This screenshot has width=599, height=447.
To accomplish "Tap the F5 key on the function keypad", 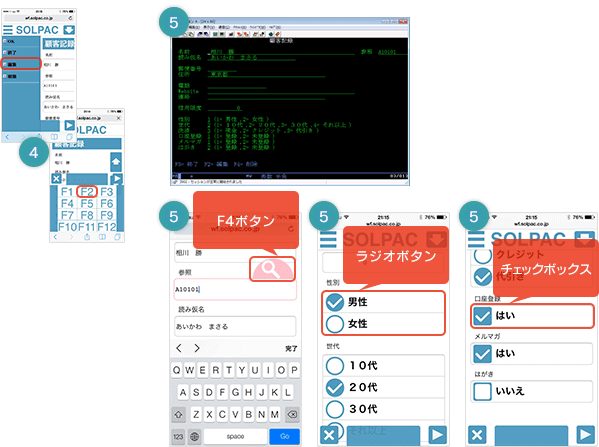I will (87, 203).
